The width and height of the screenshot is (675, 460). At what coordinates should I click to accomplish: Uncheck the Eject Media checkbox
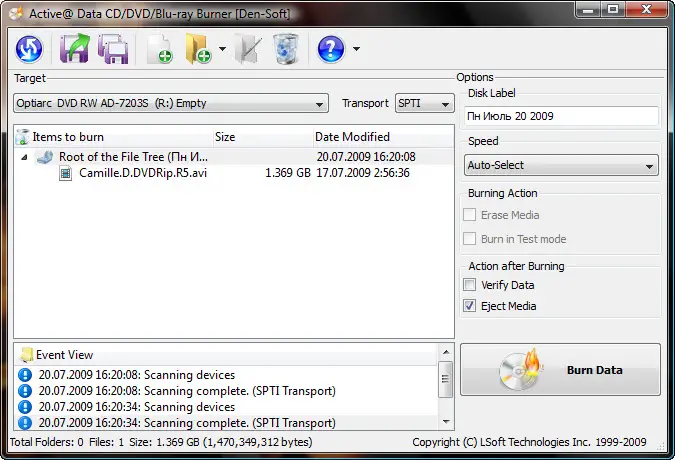(x=469, y=306)
